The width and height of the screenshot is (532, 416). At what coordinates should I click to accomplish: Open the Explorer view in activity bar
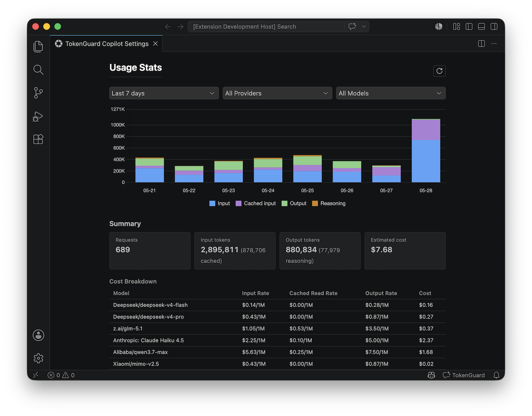click(38, 47)
